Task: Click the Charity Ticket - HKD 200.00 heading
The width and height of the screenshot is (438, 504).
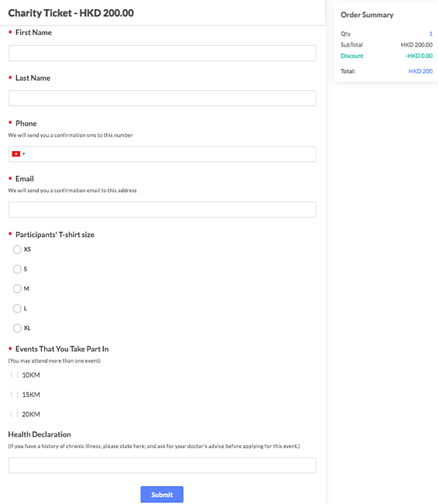Action: (71, 13)
